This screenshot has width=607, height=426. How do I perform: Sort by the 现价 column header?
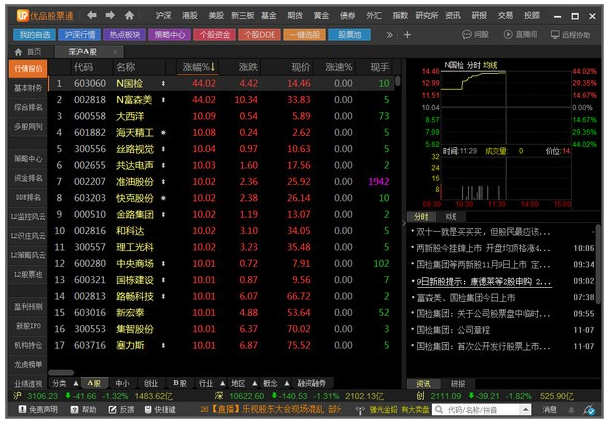point(301,67)
